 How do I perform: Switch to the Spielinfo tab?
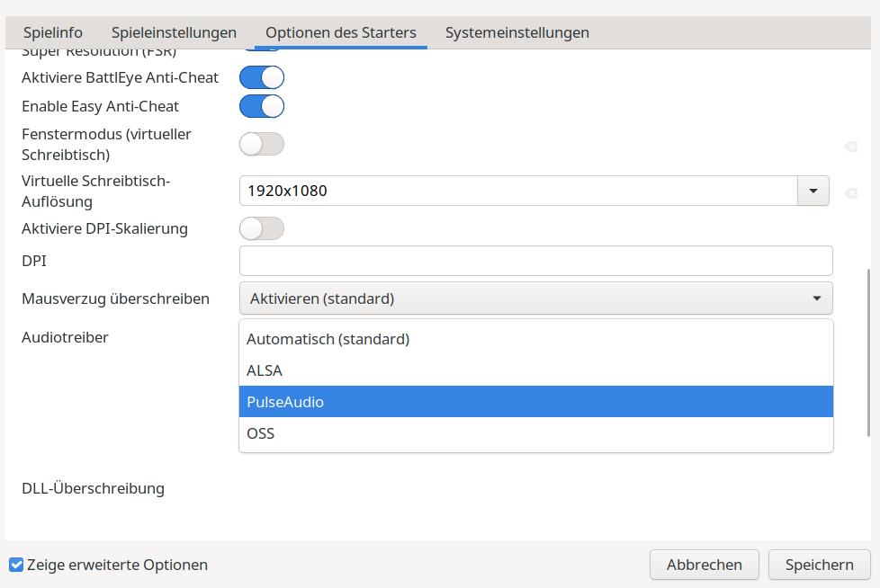[53, 32]
